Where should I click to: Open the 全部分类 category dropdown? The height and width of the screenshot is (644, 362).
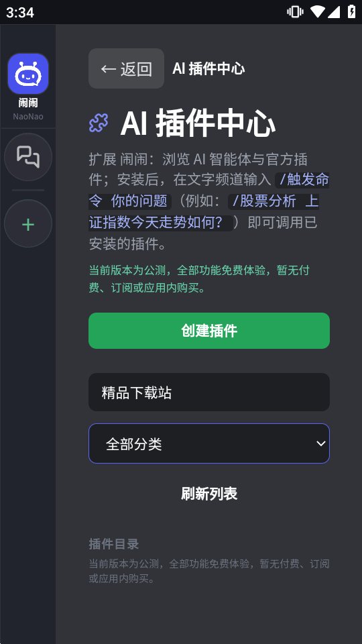click(209, 443)
